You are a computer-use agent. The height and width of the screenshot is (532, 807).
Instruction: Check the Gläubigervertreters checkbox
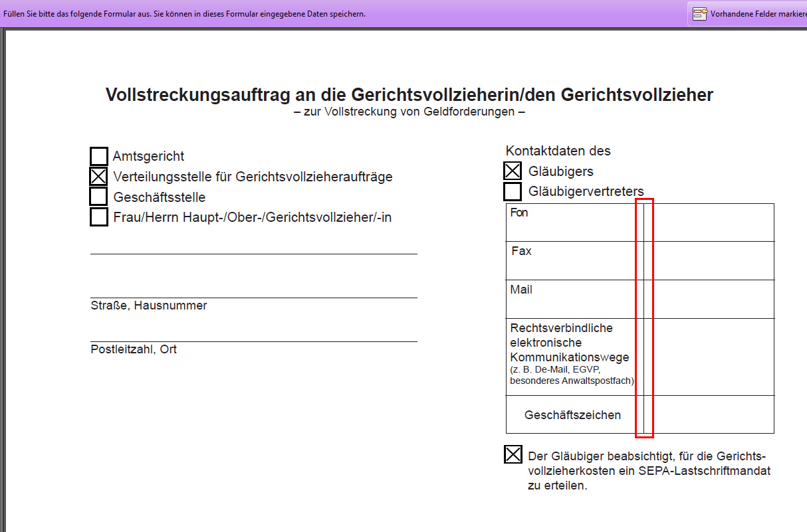click(x=513, y=191)
